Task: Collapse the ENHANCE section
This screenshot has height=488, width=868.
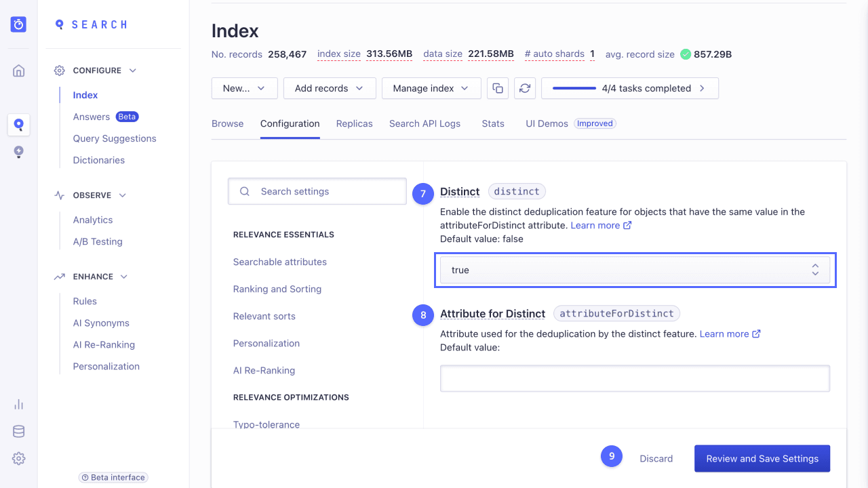Action: [92, 277]
